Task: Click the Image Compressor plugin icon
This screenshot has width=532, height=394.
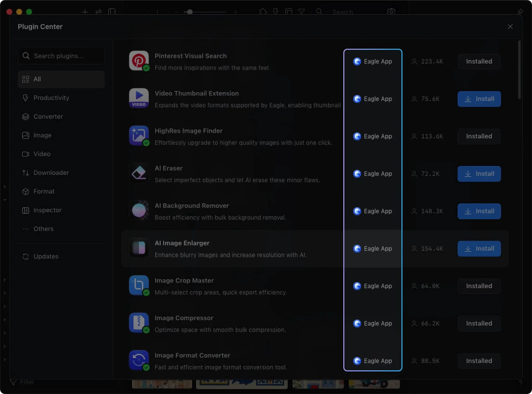Action: (x=139, y=323)
